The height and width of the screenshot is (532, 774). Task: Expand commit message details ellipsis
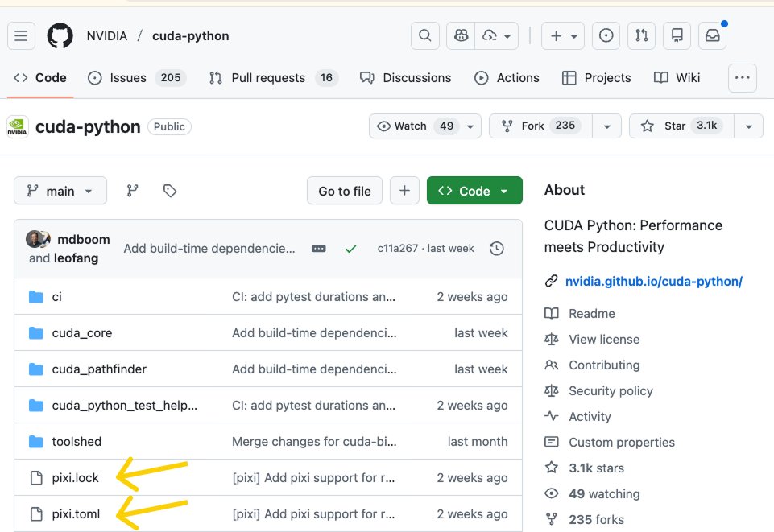(x=319, y=249)
